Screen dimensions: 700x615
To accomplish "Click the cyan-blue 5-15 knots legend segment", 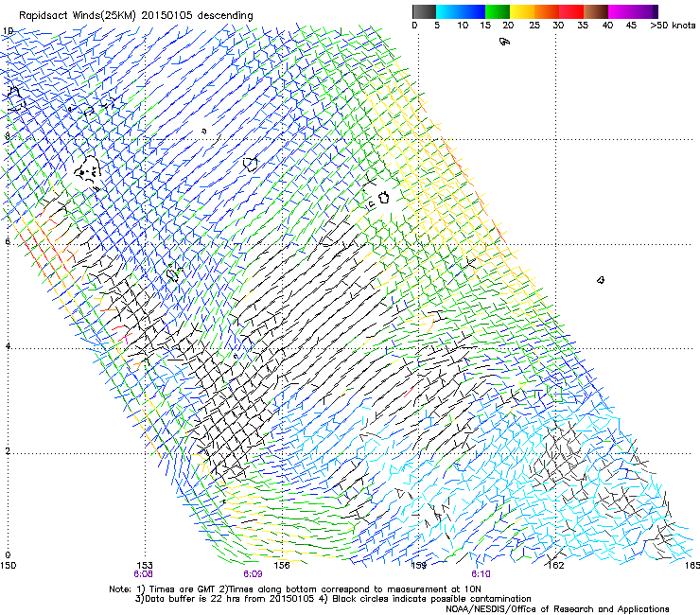I will point(461,11).
